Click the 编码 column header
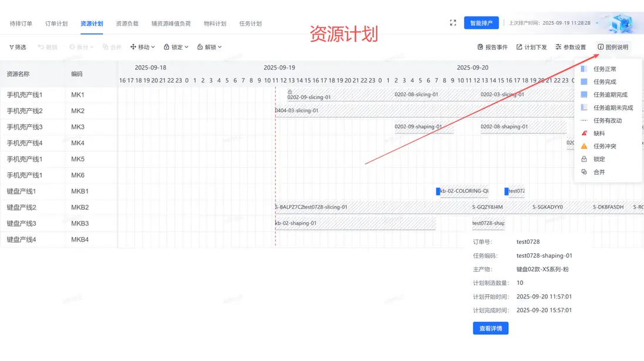The width and height of the screenshot is (644, 361). click(77, 74)
